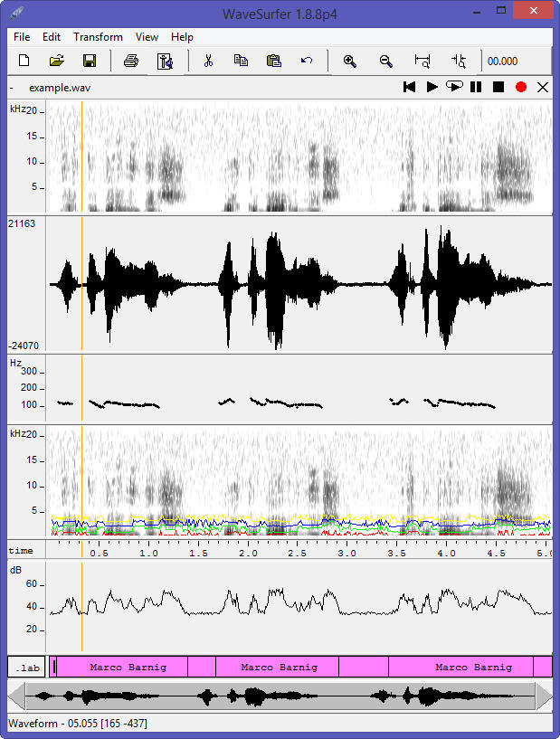
Task: Skip to the beginning of example.wav
Action: [x=409, y=87]
